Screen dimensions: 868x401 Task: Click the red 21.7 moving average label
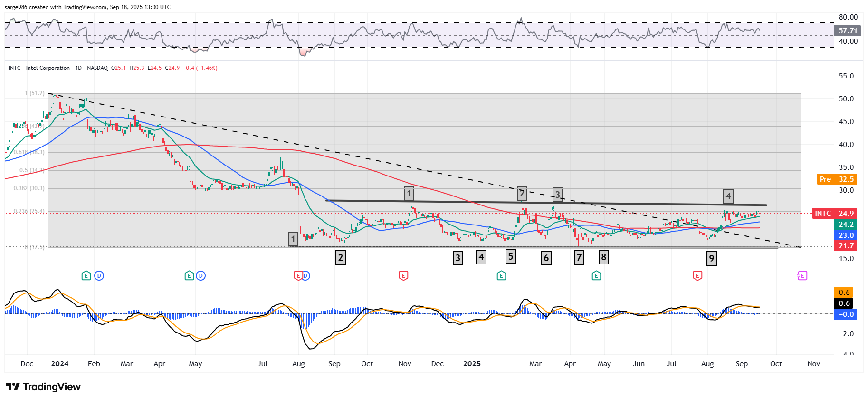(846, 246)
